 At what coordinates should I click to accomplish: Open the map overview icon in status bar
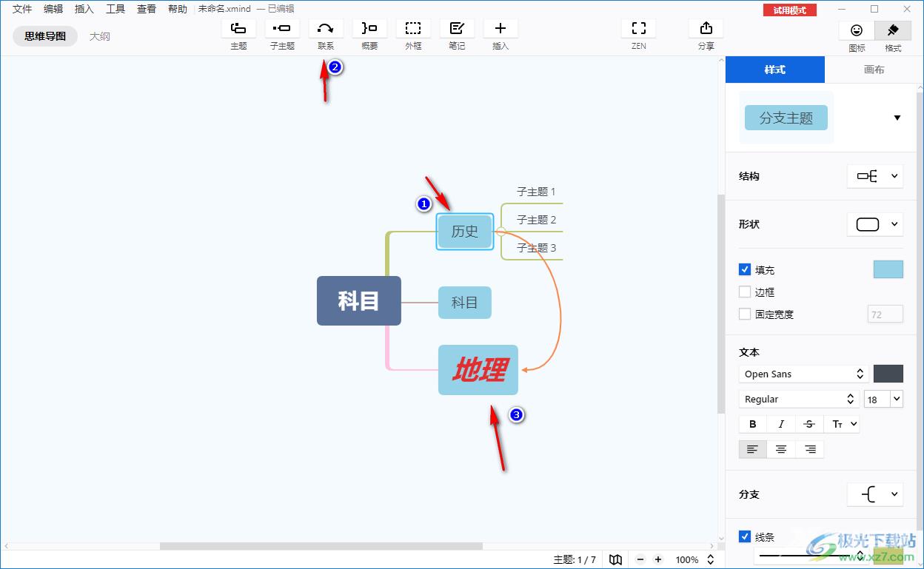[615, 559]
